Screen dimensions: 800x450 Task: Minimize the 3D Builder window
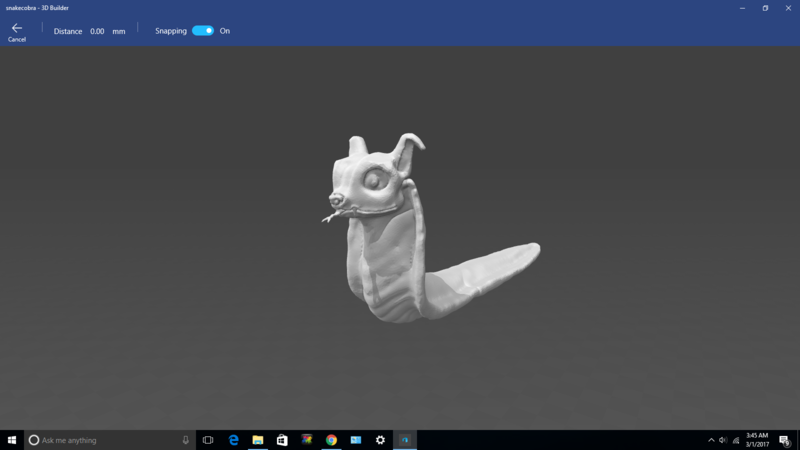click(742, 8)
